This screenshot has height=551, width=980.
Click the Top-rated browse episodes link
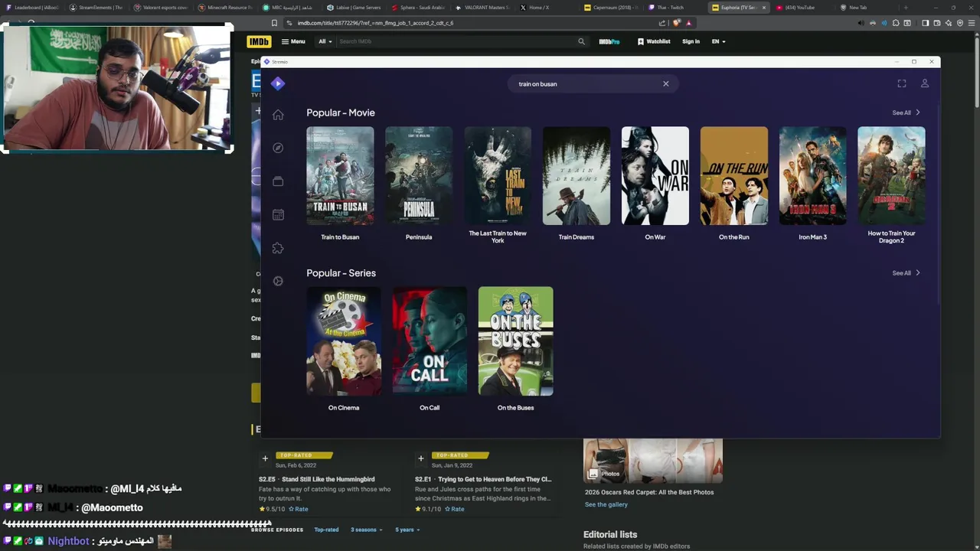[x=326, y=530]
